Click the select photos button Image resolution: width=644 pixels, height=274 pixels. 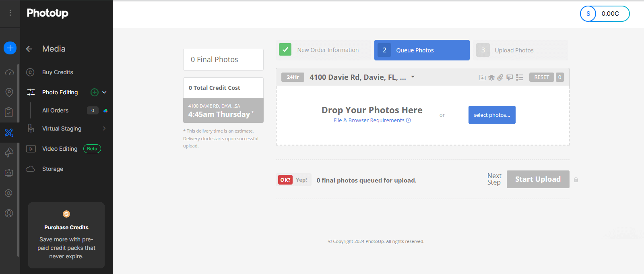click(x=492, y=115)
